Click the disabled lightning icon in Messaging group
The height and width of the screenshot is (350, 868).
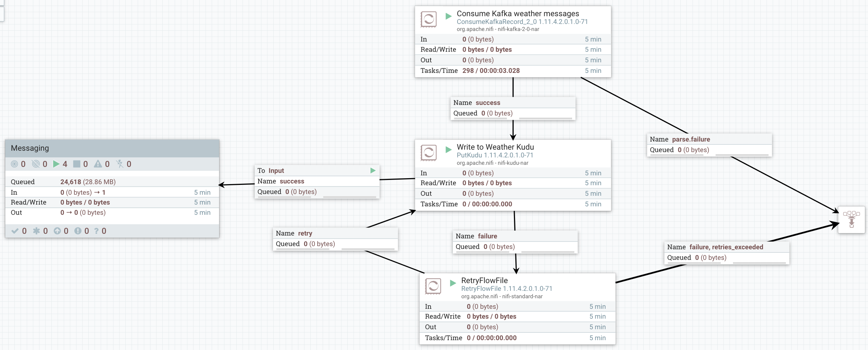coord(120,164)
